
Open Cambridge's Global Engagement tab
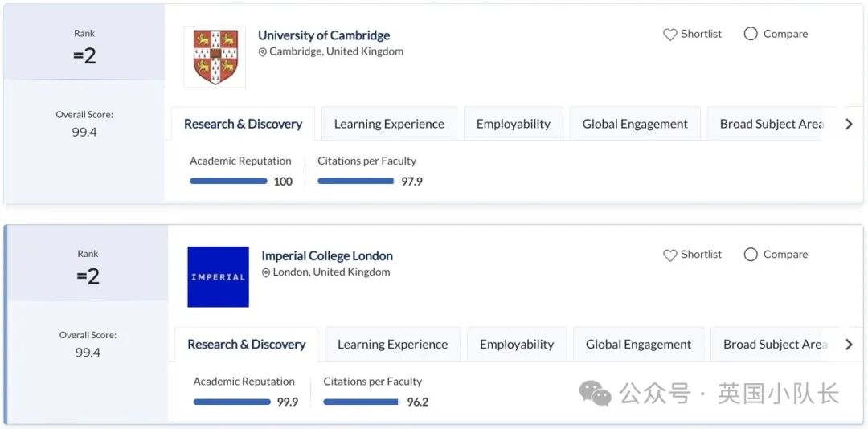tap(635, 124)
